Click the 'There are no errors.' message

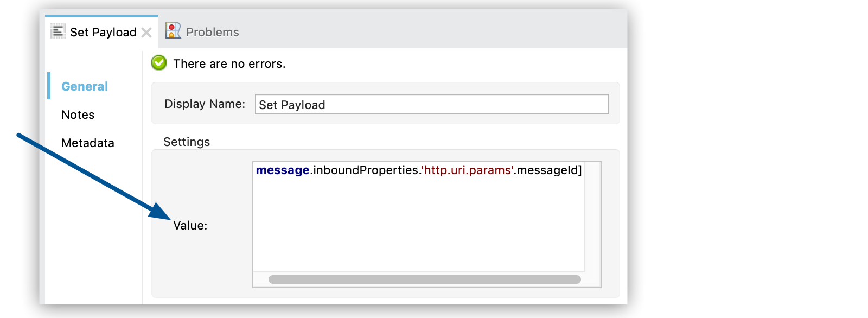coord(229,64)
